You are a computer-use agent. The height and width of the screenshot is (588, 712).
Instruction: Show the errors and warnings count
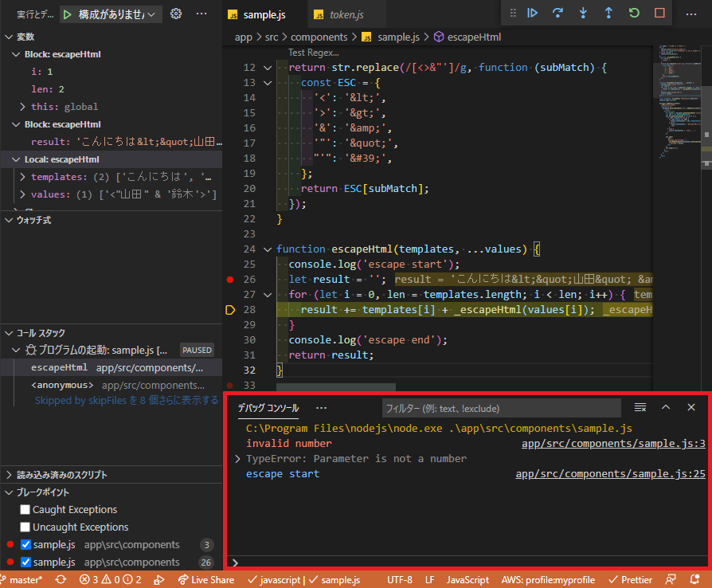(x=111, y=580)
